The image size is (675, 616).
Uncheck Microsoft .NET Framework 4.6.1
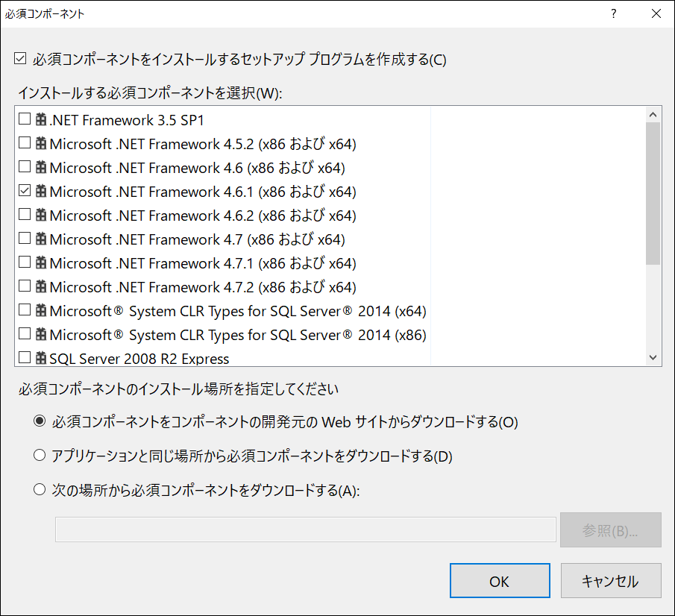25,191
